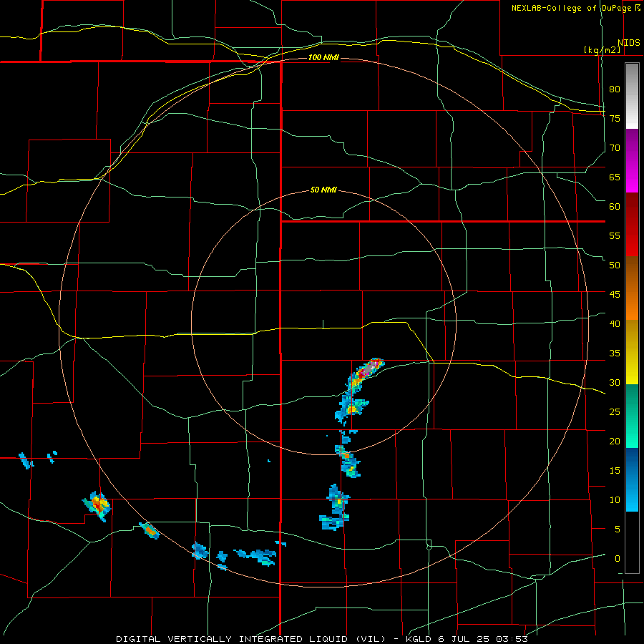Click the magenta segment of the VIL legend
This screenshot has width=644, height=644.
tap(632, 161)
